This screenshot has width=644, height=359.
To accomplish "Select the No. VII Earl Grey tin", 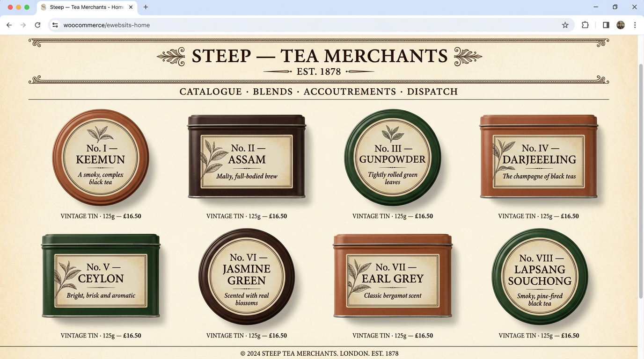I will coord(392,276).
